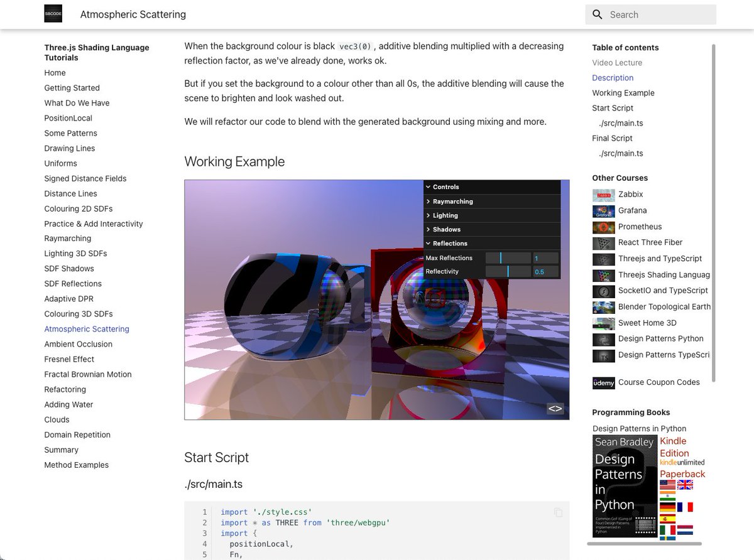Click the Udemy logo icon

(x=603, y=382)
